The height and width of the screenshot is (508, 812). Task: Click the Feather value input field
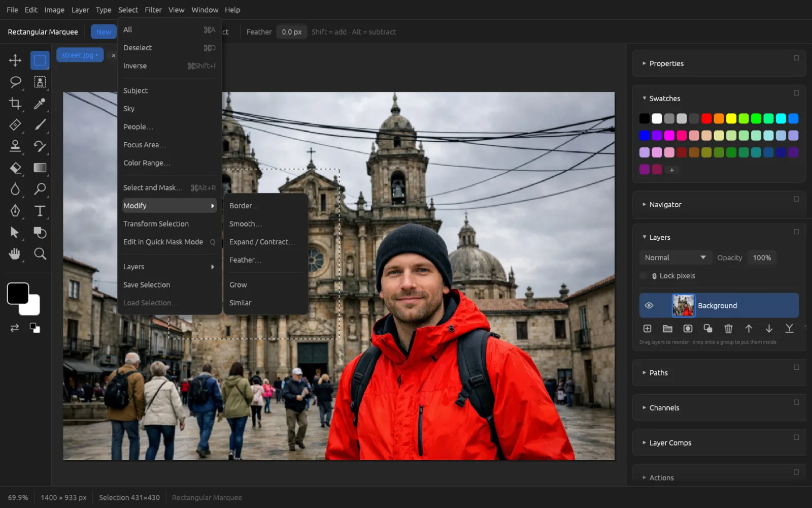292,31
